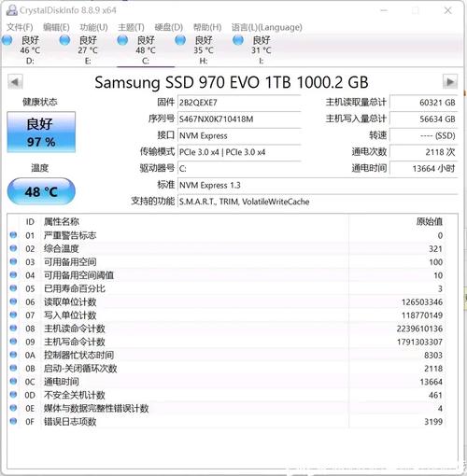Select the 综合温度 attribute name

(62, 249)
